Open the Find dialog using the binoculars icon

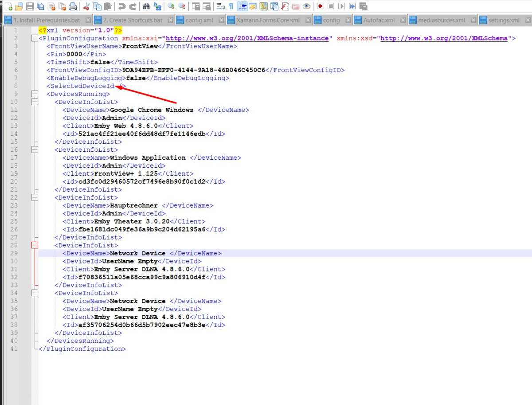click(x=146, y=6)
